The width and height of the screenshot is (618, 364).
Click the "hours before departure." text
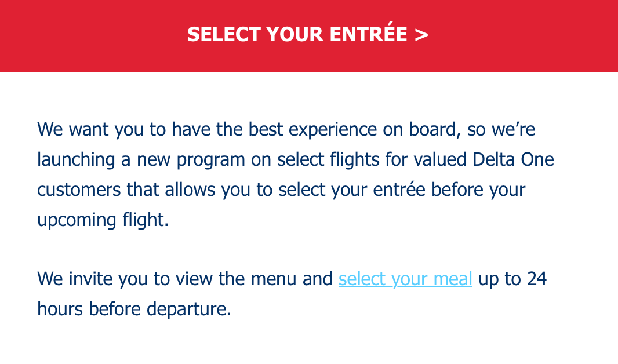coord(134,310)
